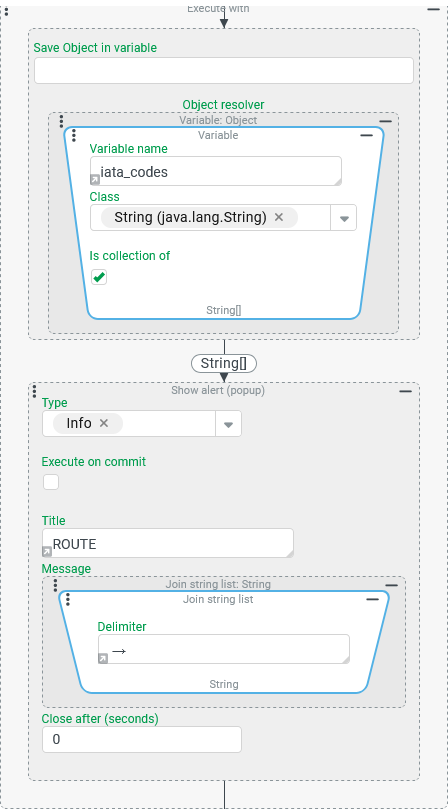Collapse the Variable block
Viewport: 448px width, 809px height.
[x=366, y=135]
